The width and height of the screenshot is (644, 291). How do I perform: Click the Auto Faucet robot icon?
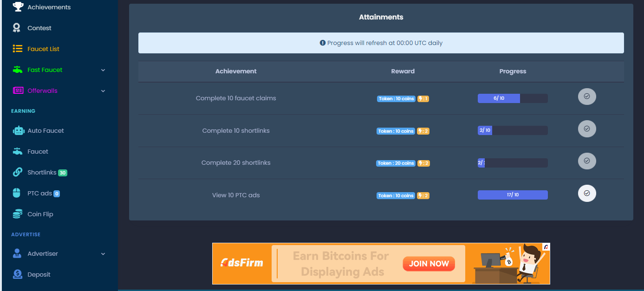(18, 130)
